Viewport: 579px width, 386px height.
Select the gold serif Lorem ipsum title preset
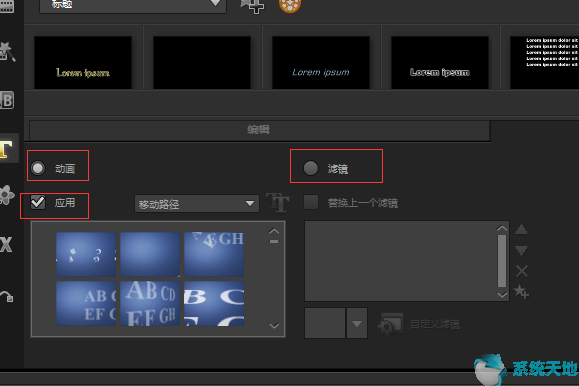pyautogui.click(x=83, y=62)
